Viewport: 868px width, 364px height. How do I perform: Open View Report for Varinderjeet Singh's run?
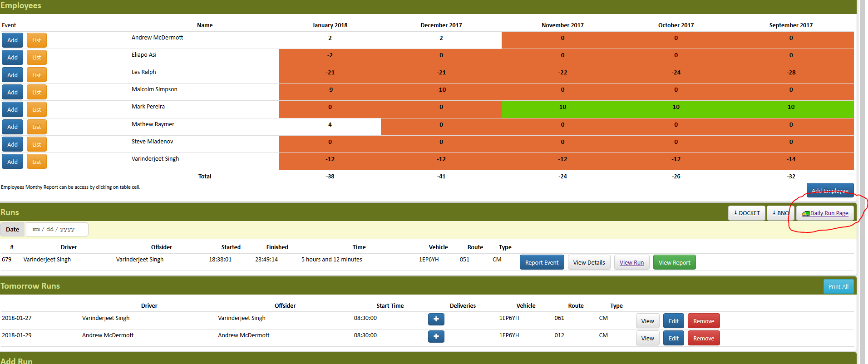(x=674, y=262)
